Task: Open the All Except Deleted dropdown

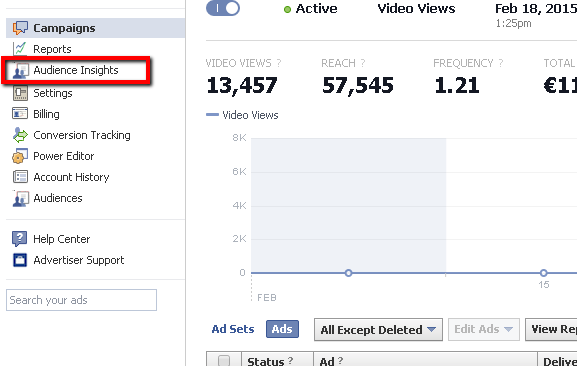Action: click(378, 330)
